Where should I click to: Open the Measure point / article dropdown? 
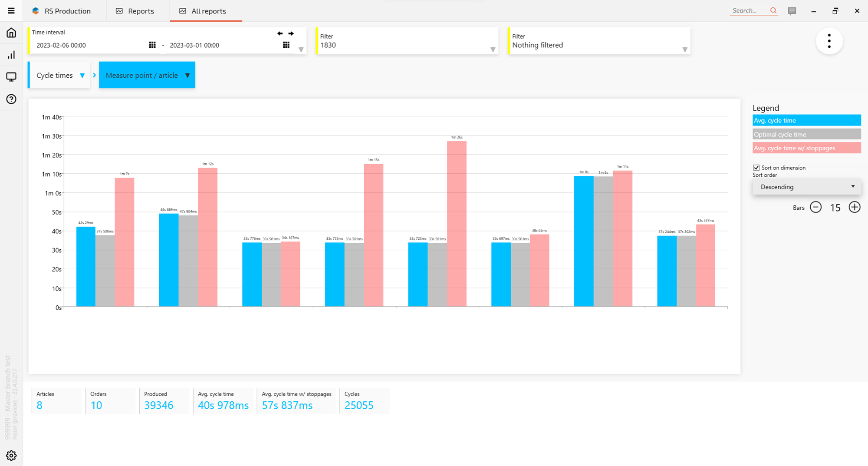(147, 75)
